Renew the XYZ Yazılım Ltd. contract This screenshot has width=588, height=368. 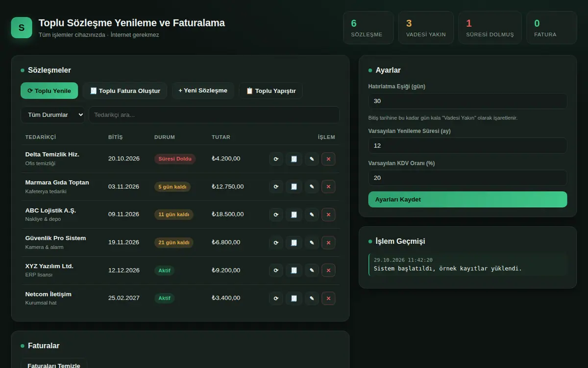(x=276, y=270)
